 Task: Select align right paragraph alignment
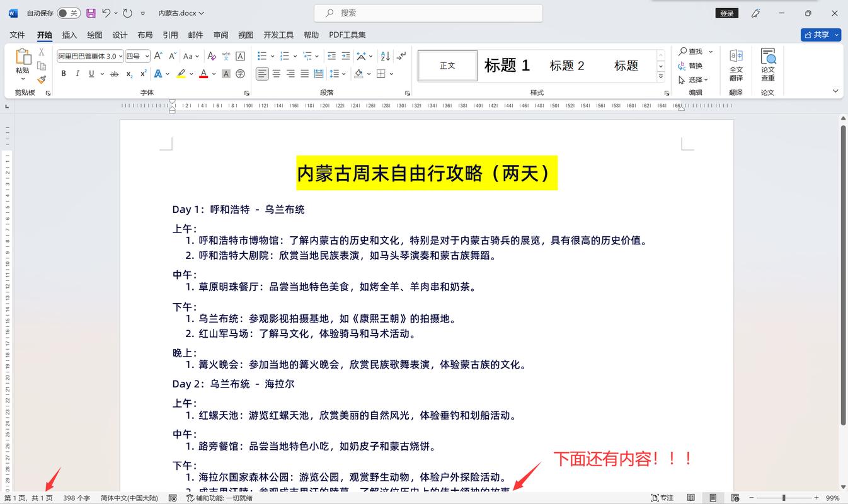(290, 74)
